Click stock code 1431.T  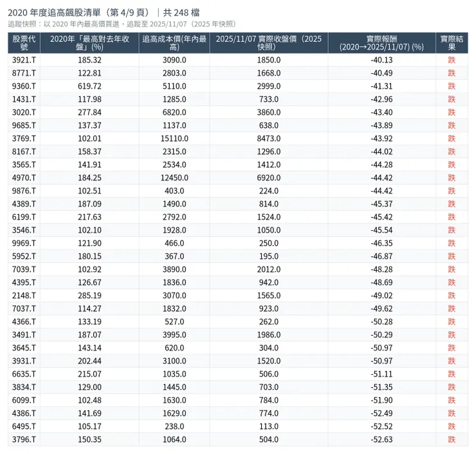click(24, 99)
